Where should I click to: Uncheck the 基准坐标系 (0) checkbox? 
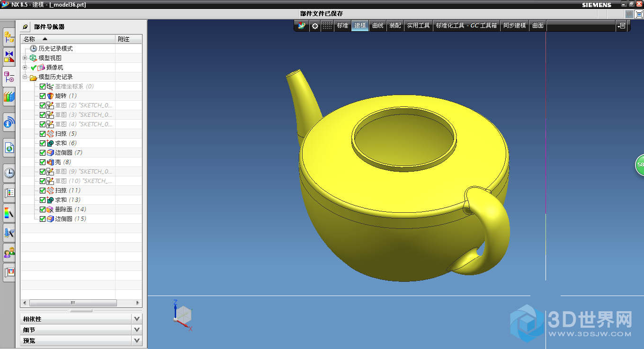43,87
